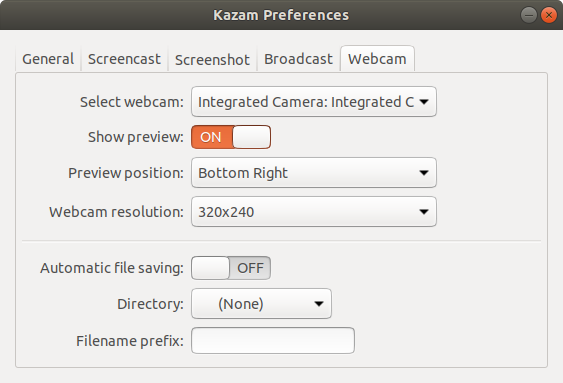Click the Webcam tab
The image size is (563, 383).
377,59
